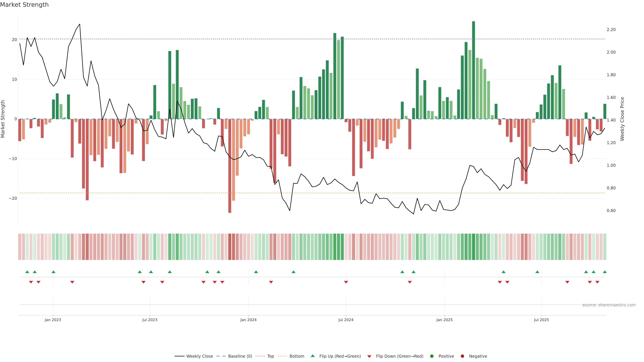Click the Positive green circle legend icon
The width and height of the screenshot is (644, 362).
(432, 356)
